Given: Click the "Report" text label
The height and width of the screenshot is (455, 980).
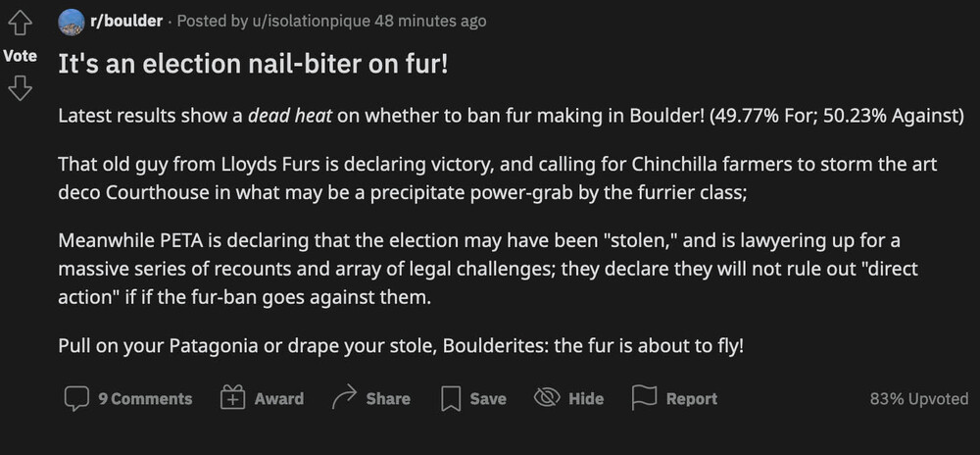Looking at the screenshot, I should click(x=691, y=398).
